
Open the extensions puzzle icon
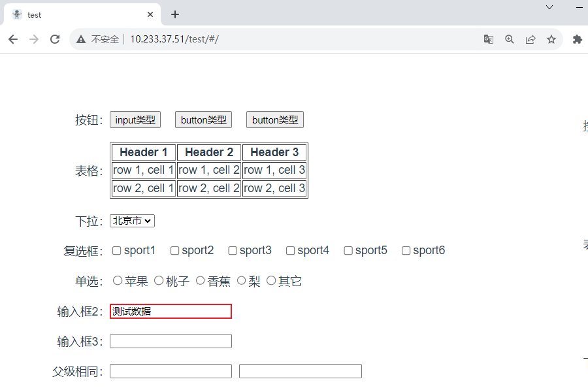pyautogui.click(x=577, y=39)
